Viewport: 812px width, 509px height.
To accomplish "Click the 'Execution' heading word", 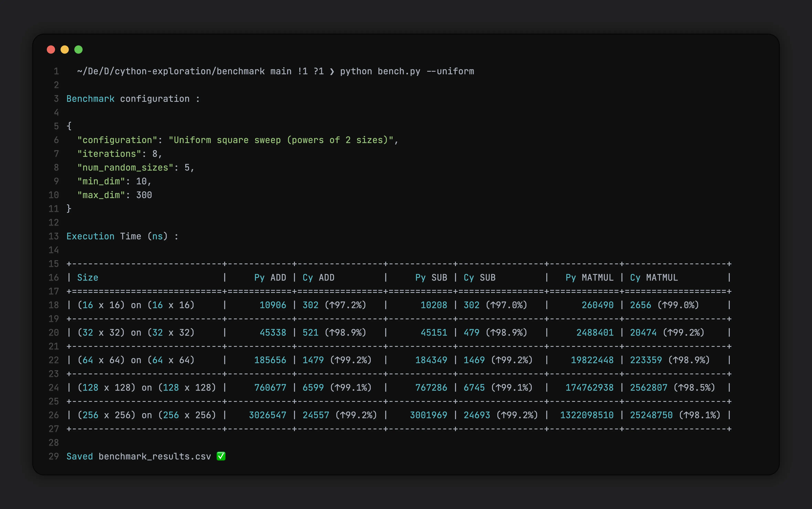I will [x=90, y=236].
